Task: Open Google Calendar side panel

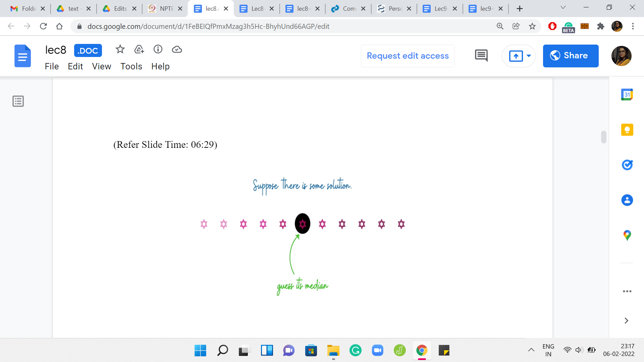Action: point(627,95)
